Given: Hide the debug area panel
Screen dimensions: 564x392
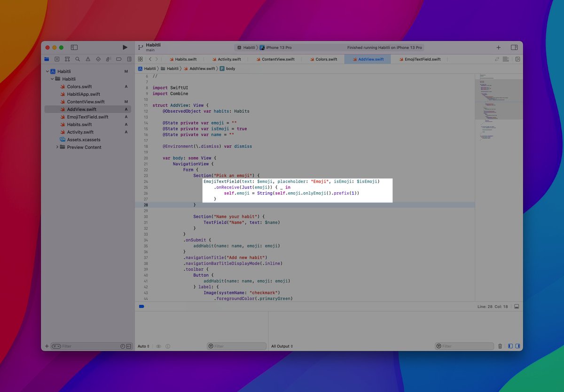Looking at the screenshot, I should point(517,306).
